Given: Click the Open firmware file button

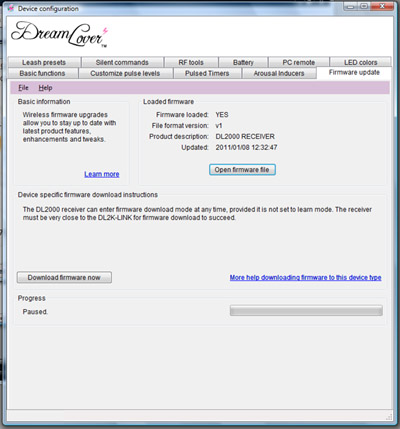Looking at the screenshot, I should 242,170.
